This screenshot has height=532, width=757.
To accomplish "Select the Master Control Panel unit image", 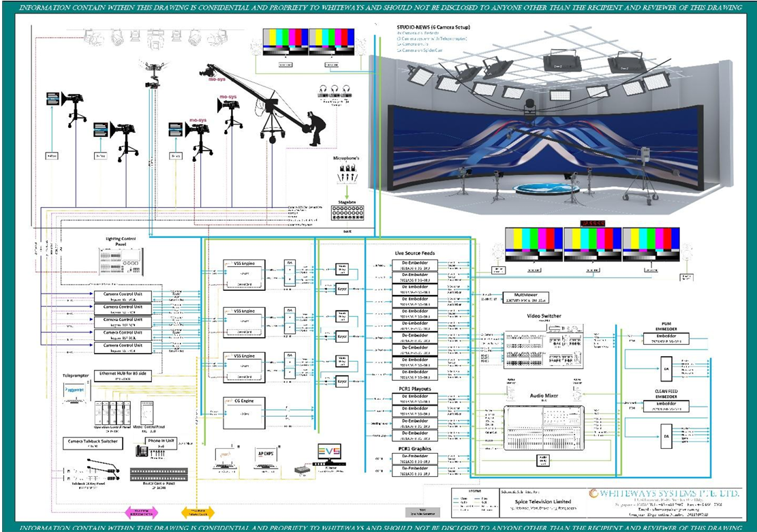I will pos(147,412).
